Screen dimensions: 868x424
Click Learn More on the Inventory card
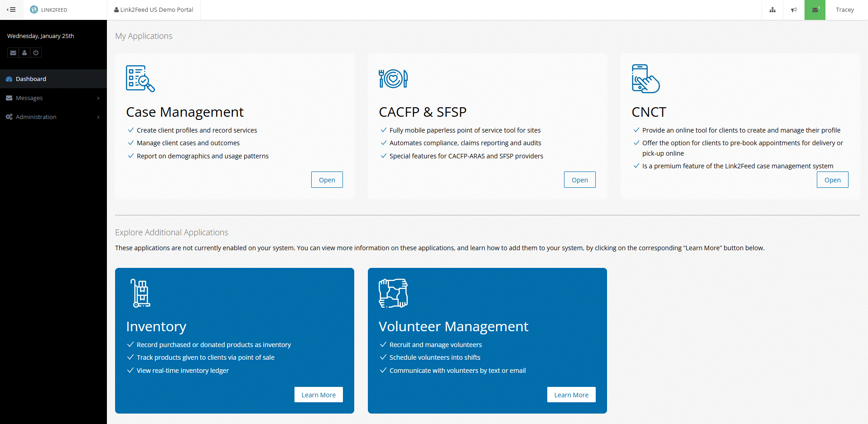318,395
